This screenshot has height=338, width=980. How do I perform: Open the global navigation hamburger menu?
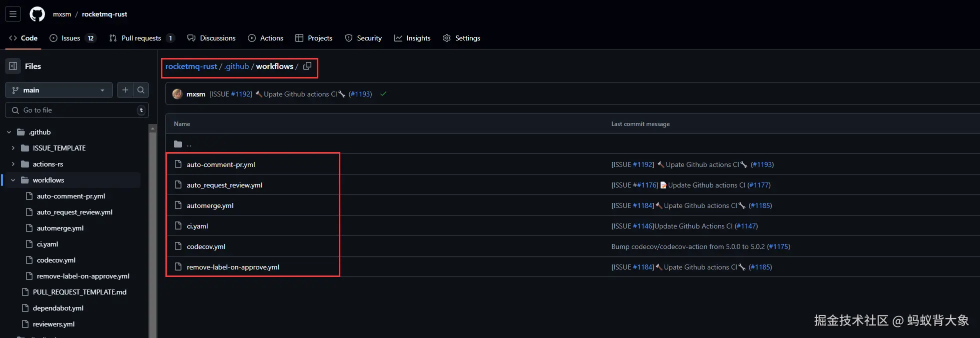click(13, 14)
